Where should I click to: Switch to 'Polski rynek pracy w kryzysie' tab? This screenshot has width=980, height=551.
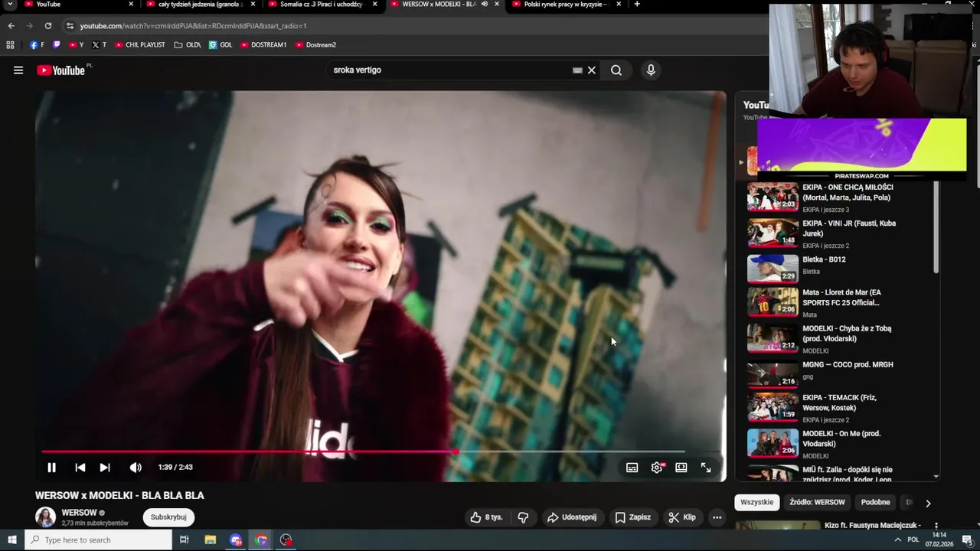565,5
